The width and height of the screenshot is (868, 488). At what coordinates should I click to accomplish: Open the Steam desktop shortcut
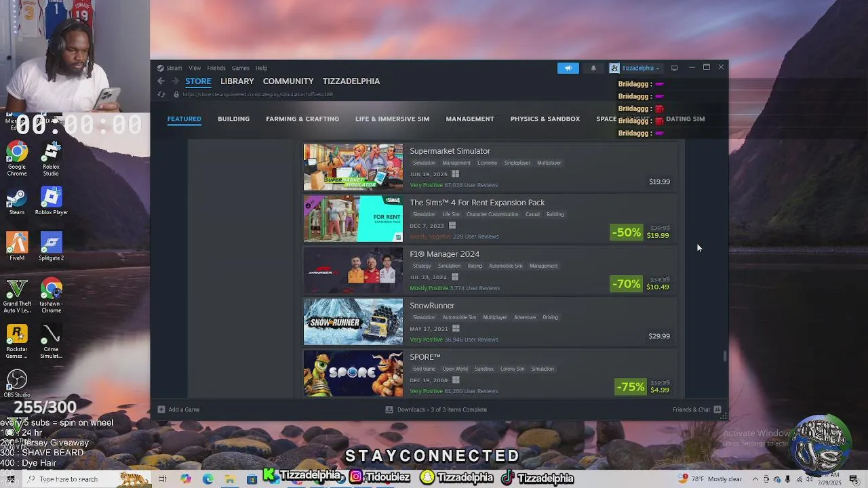coord(17,202)
